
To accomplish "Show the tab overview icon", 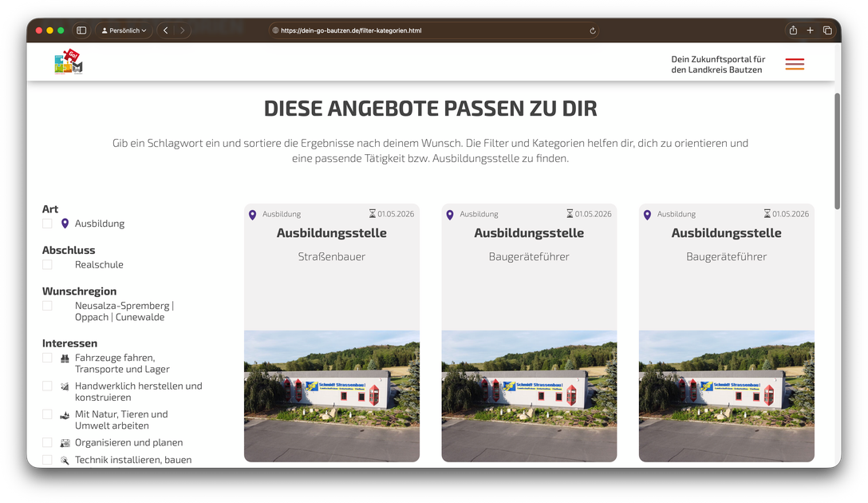I will point(827,30).
